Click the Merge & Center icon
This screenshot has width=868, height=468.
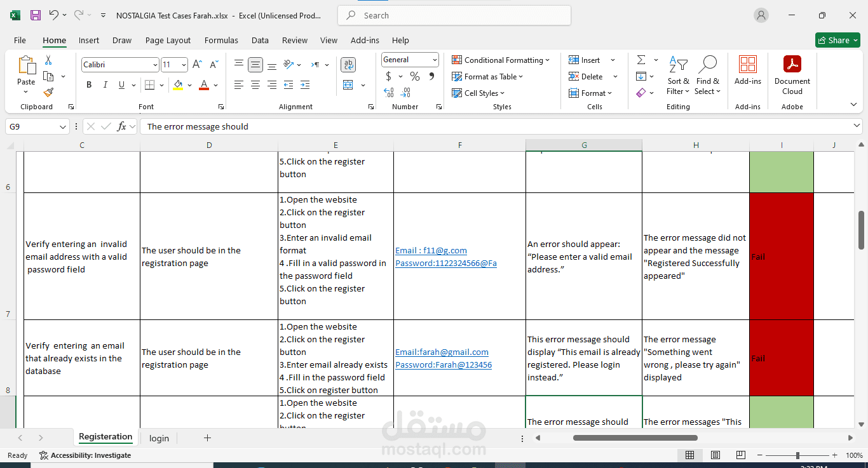[x=348, y=85]
